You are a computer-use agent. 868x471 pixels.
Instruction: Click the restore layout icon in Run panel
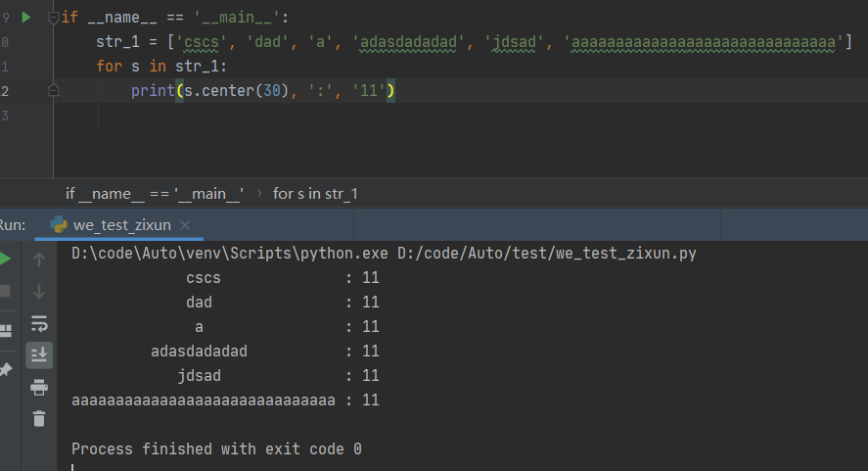click(6, 331)
